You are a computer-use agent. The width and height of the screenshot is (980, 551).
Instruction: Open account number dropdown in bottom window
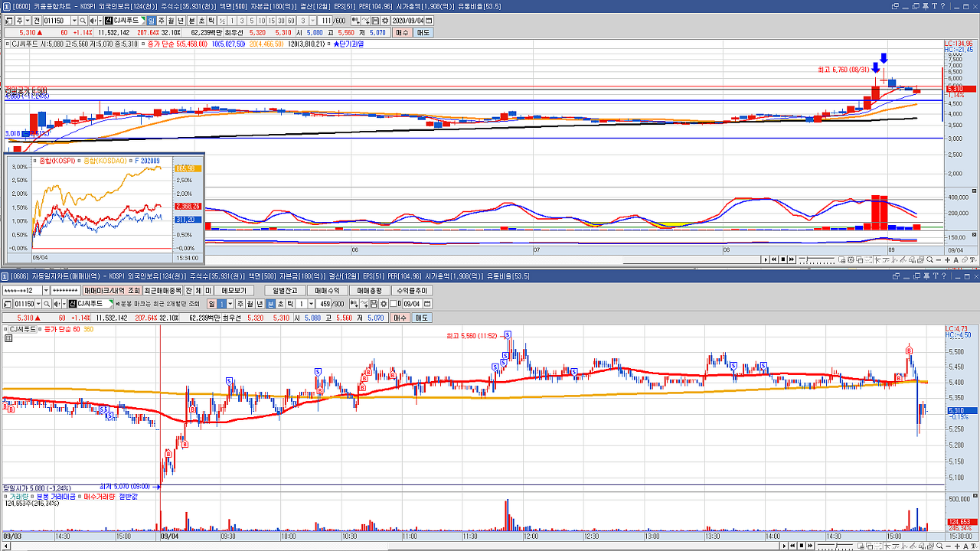[46, 291]
